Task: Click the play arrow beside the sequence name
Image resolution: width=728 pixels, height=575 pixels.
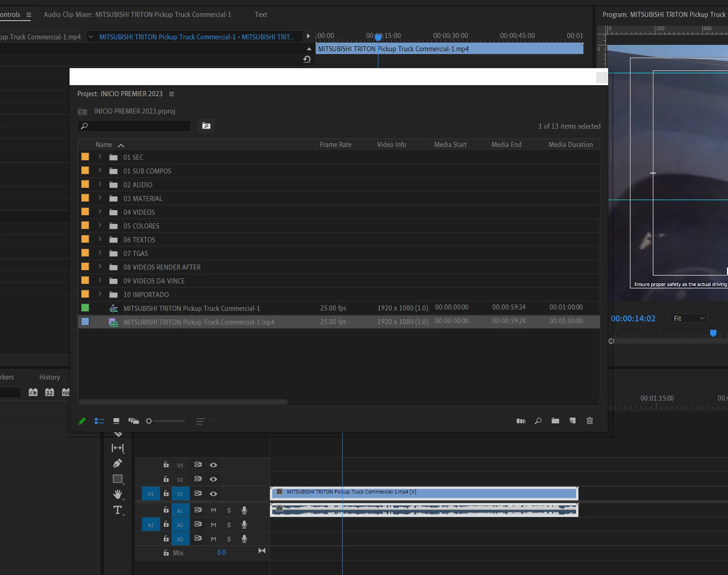Action: 308,36
